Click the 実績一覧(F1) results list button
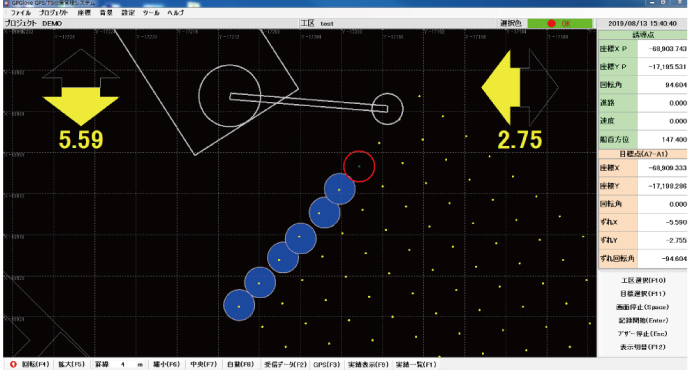Viewport: 690px width, 370px height. (x=416, y=364)
